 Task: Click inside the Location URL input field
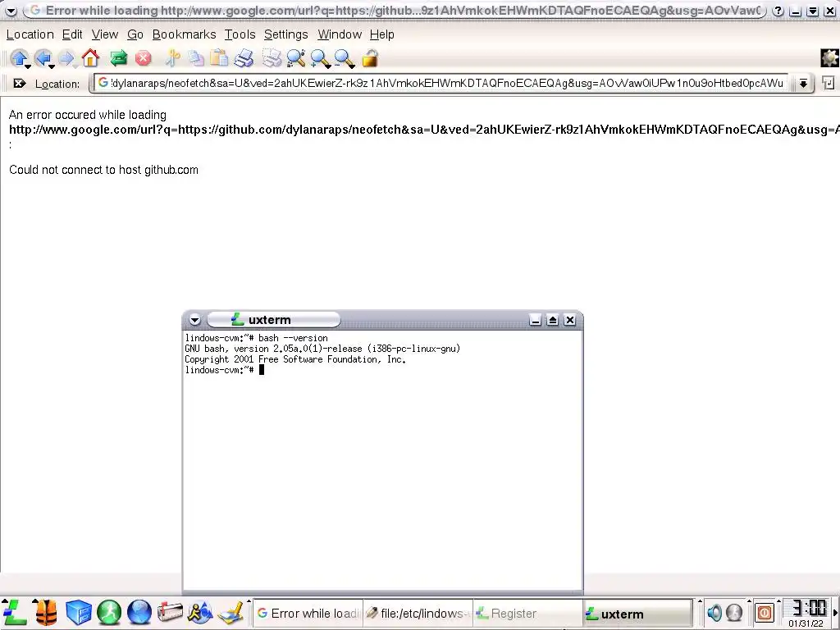tap(441, 83)
